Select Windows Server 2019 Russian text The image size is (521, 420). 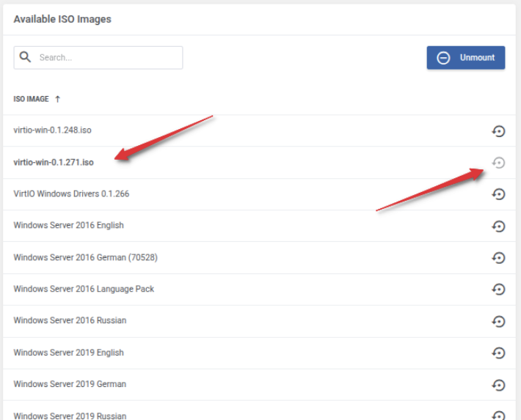pyautogui.click(x=70, y=416)
